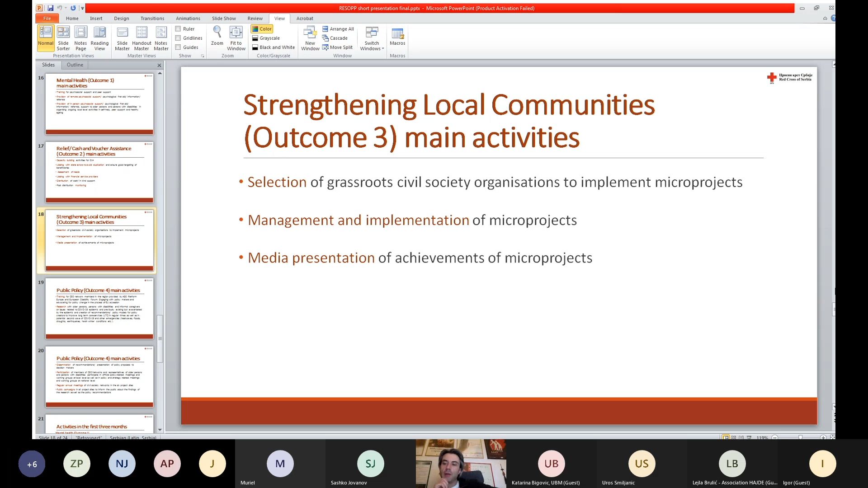Open the Review ribbon tab

(255, 19)
